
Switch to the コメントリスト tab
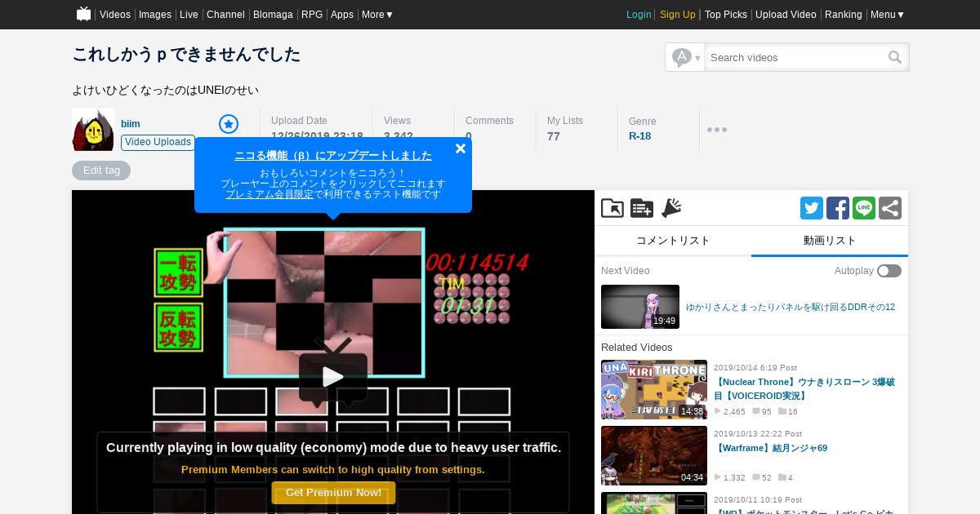point(673,241)
